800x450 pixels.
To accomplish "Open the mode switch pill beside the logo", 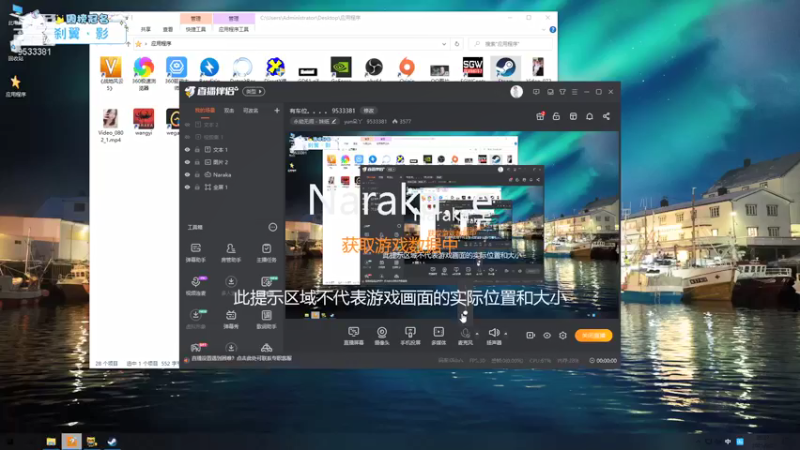I will (254, 91).
